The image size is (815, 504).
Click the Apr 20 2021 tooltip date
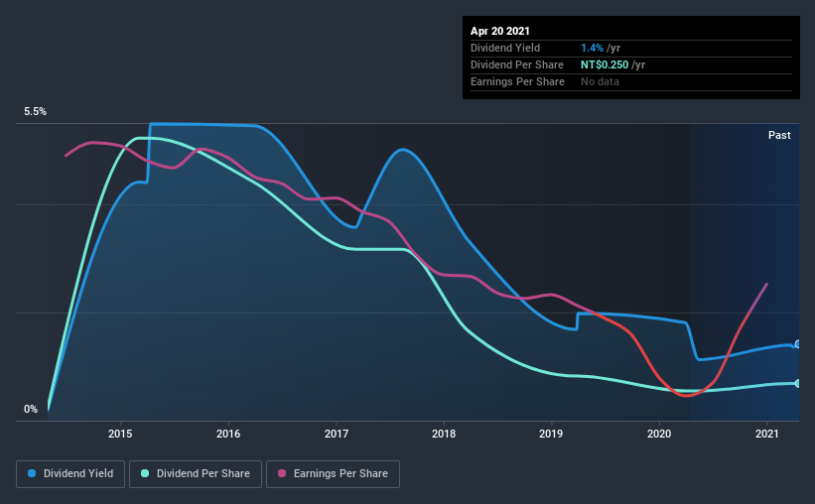(500, 31)
